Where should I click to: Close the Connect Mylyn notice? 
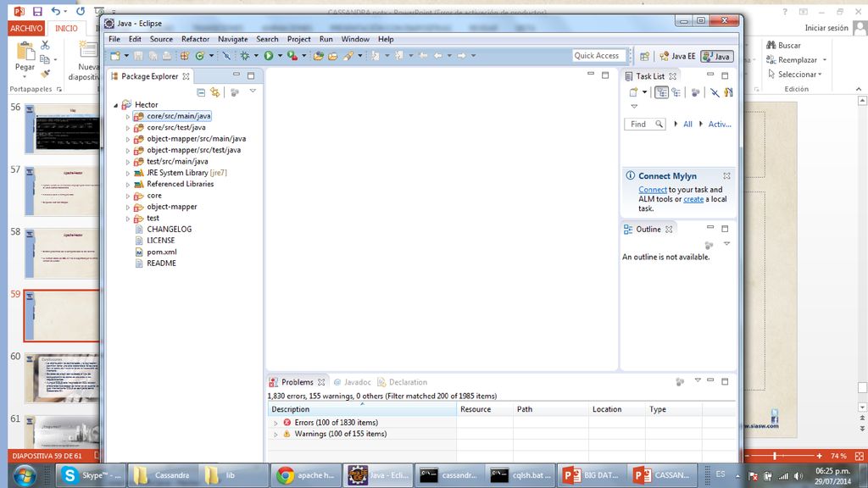[x=726, y=176]
